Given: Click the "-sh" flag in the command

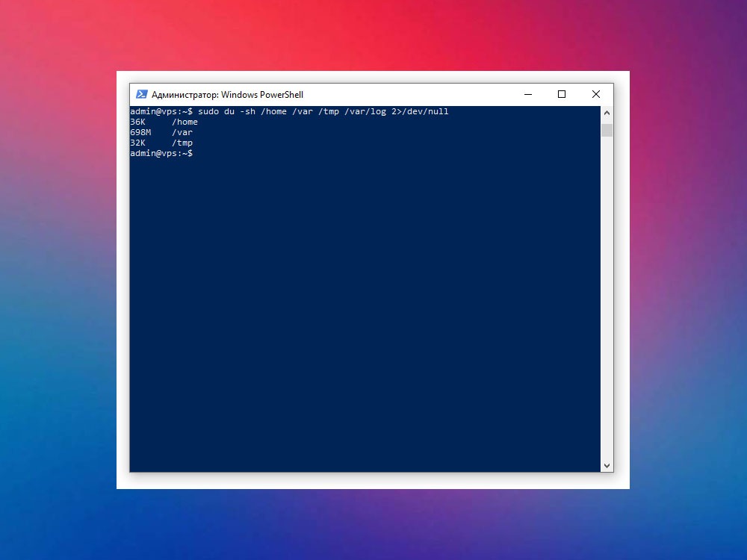Looking at the screenshot, I should tap(247, 111).
